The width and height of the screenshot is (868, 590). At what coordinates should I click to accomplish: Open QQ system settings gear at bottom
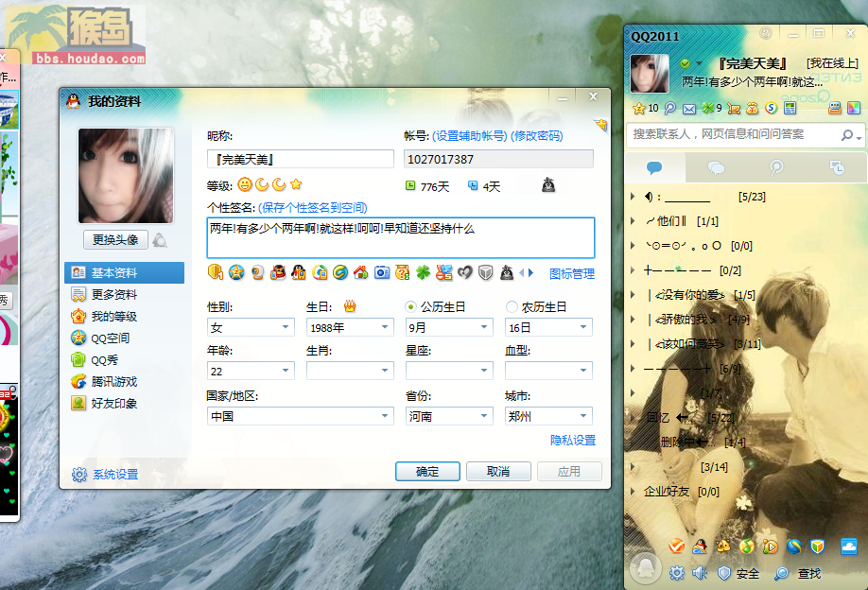[x=676, y=573]
